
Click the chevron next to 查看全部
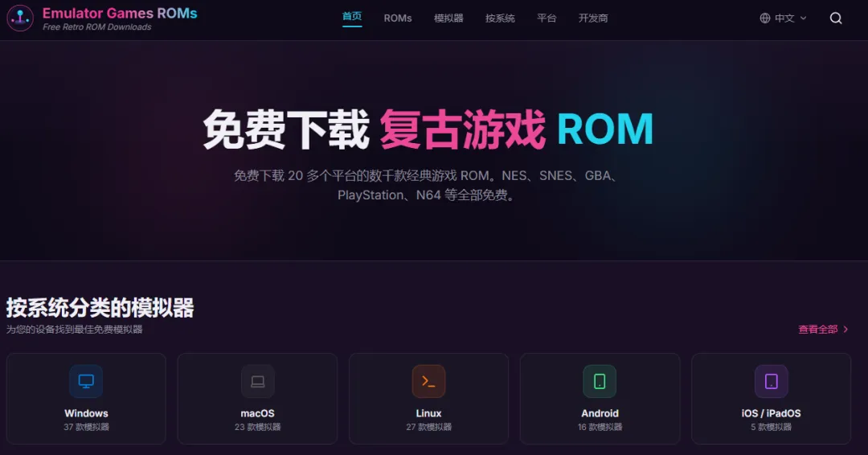point(845,330)
